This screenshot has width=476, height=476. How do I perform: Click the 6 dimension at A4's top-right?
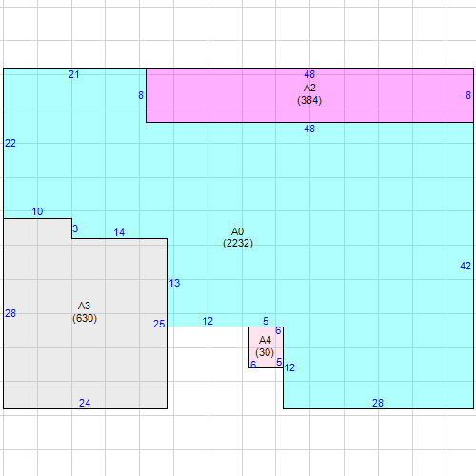278,331
